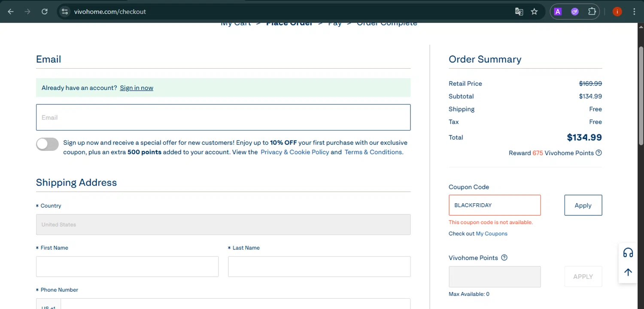Bookmark this page with the star icon

click(534, 12)
